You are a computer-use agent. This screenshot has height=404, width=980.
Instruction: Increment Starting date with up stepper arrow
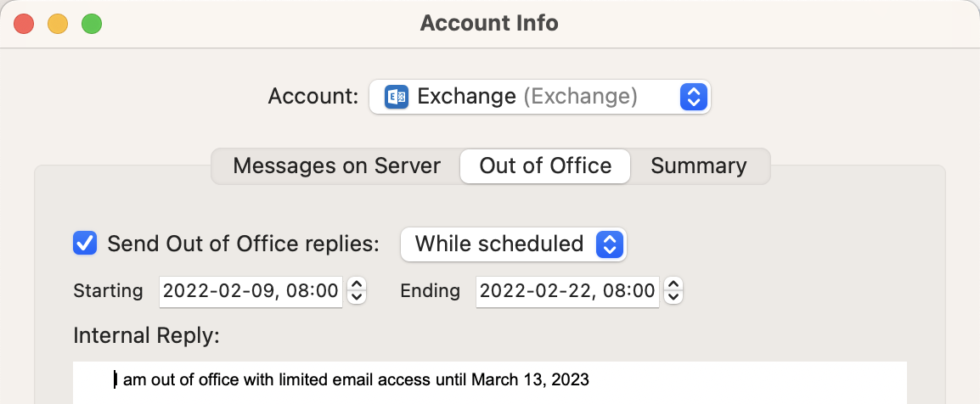(358, 285)
